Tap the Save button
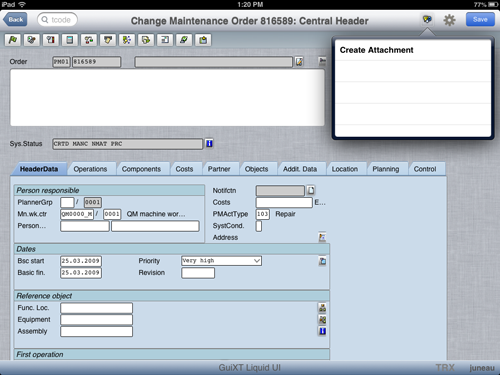 [x=480, y=20]
